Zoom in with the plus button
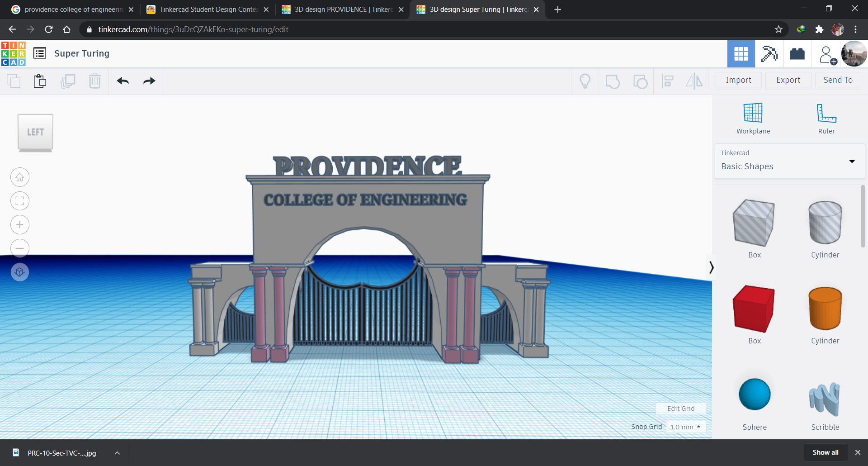This screenshot has height=466, width=868. pos(20,225)
